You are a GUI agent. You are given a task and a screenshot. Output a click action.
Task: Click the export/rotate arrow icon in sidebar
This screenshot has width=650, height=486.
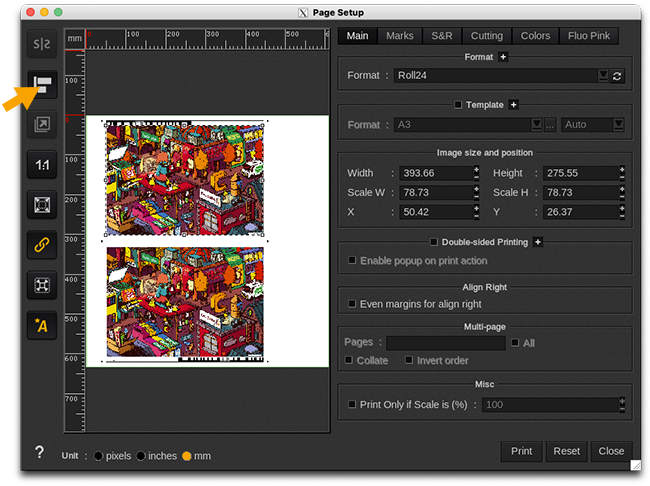42,124
